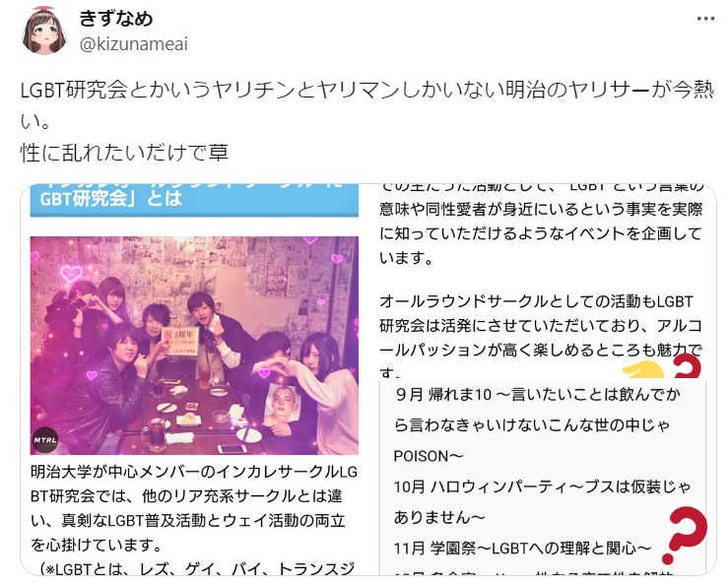Open the @kizunameai handle link
The image size is (728, 582).
coord(134,44)
